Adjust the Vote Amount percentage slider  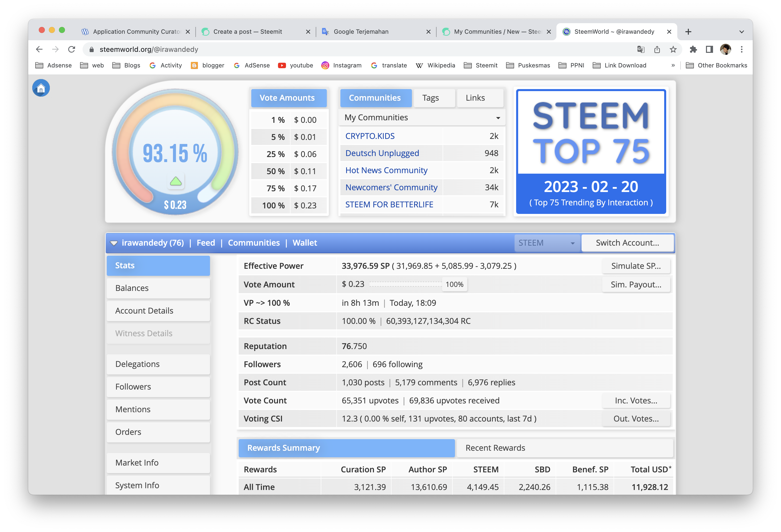pos(454,284)
